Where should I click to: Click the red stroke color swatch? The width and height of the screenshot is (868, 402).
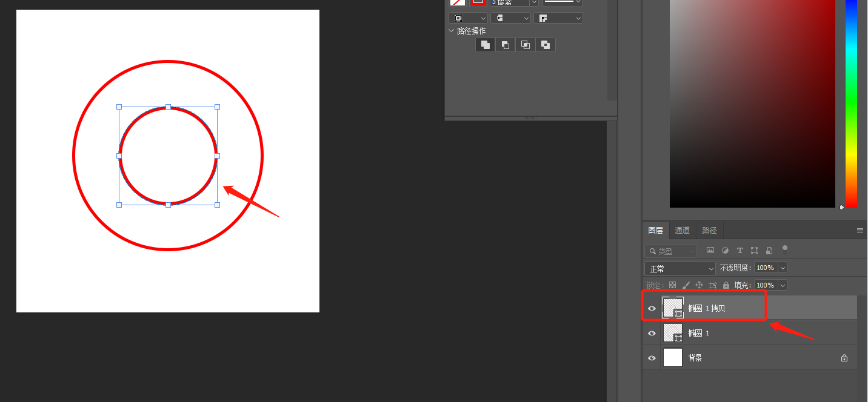point(478,2)
